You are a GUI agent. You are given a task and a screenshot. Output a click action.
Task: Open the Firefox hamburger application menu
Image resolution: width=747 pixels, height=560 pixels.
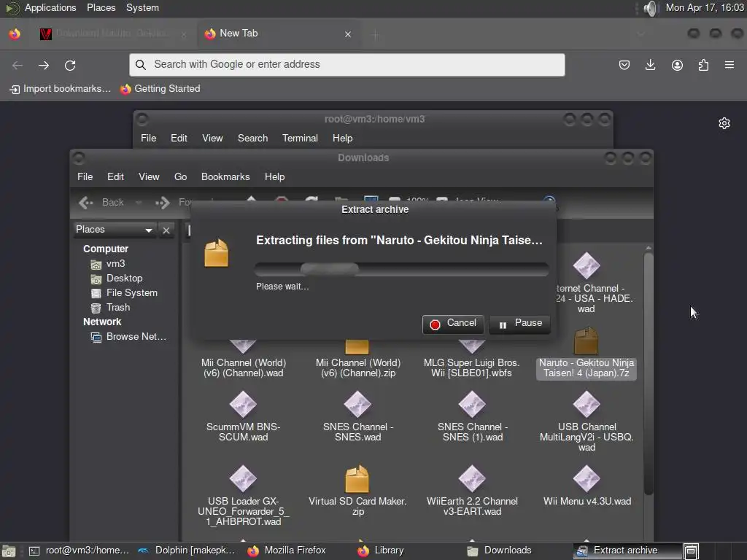[729, 65]
